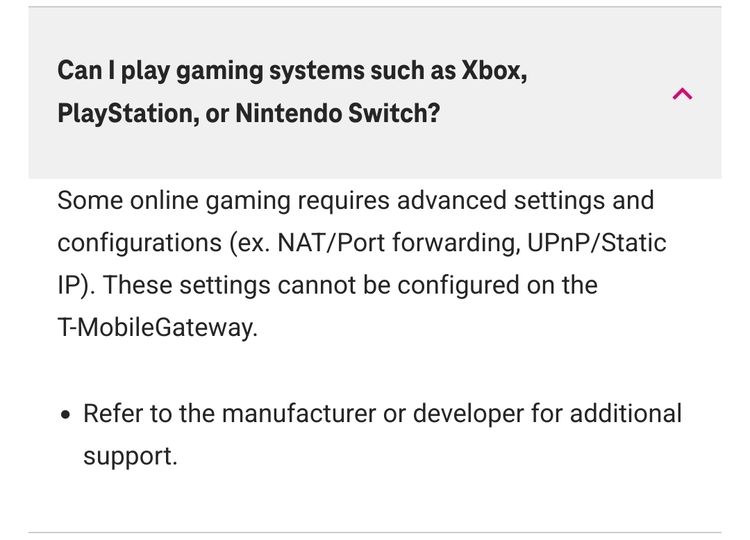
Task: Click the 'PlayStation, or Nintendo Switch?' heading line
Action: (248, 114)
